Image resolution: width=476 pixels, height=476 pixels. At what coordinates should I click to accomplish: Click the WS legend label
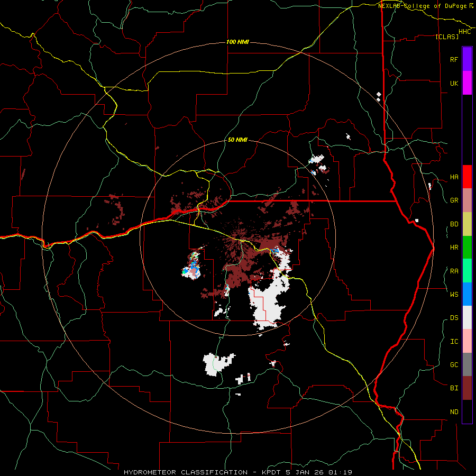click(x=454, y=295)
